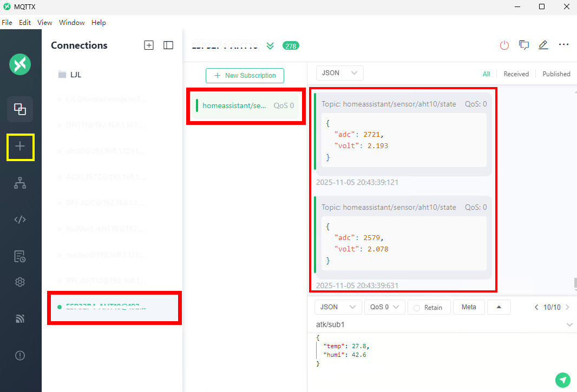This screenshot has height=392, width=577.
Task: Open Settings gear in the sidebar
Action: (20, 282)
